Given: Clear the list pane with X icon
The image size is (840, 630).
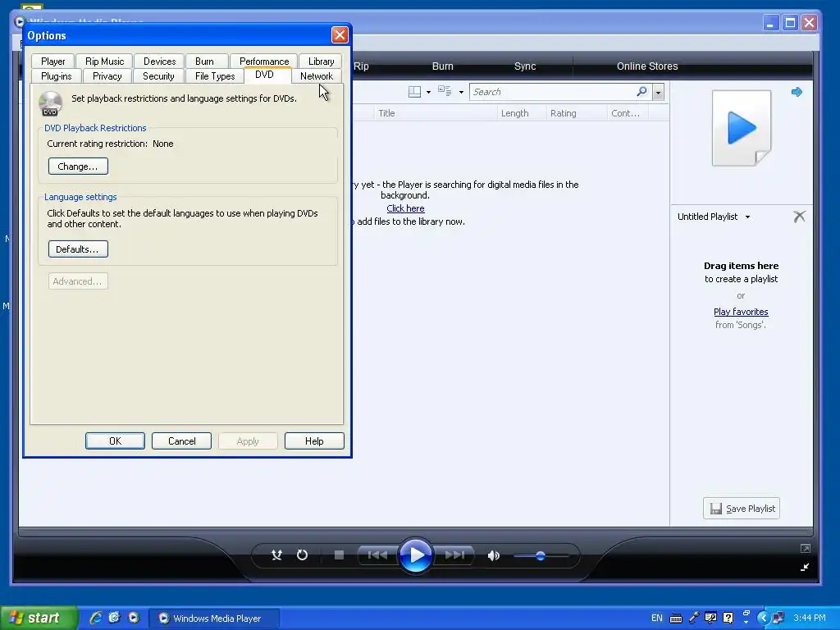Looking at the screenshot, I should pos(799,217).
